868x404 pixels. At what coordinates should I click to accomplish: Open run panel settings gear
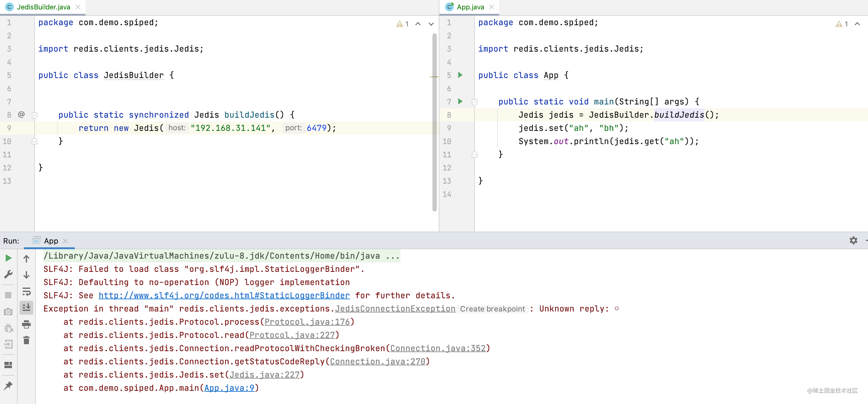point(853,240)
